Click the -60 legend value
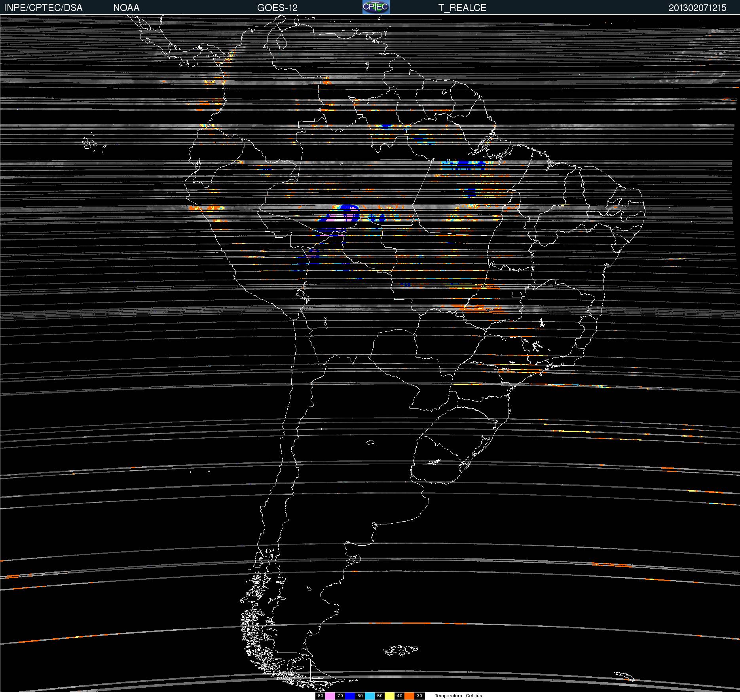The height and width of the screenshot is (700, 740). [x=359, y=696]
